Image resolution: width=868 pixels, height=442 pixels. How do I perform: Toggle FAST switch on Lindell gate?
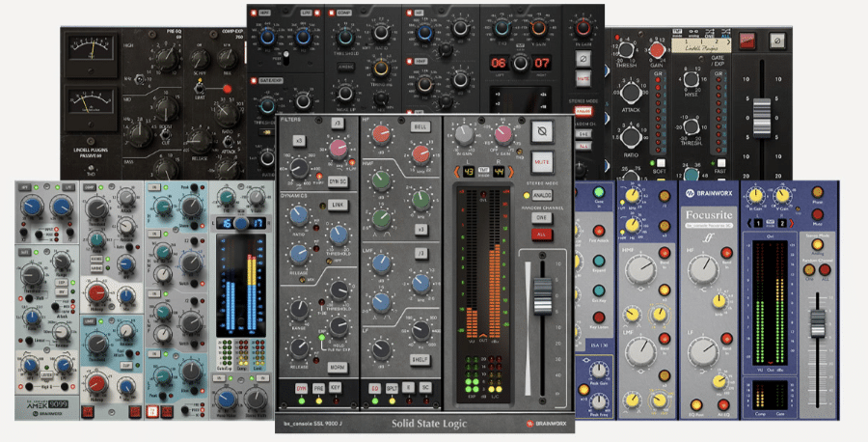click(x=720, y=163)
